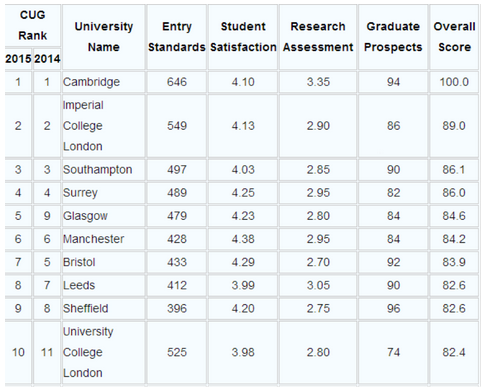Select the Surrey university name
Screen dimensions: 483x389
click(80, 193)
